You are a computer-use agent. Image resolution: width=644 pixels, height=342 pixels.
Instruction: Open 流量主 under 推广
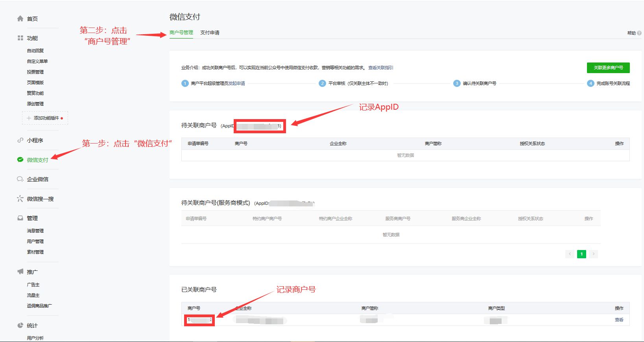(x=33, y=295)
